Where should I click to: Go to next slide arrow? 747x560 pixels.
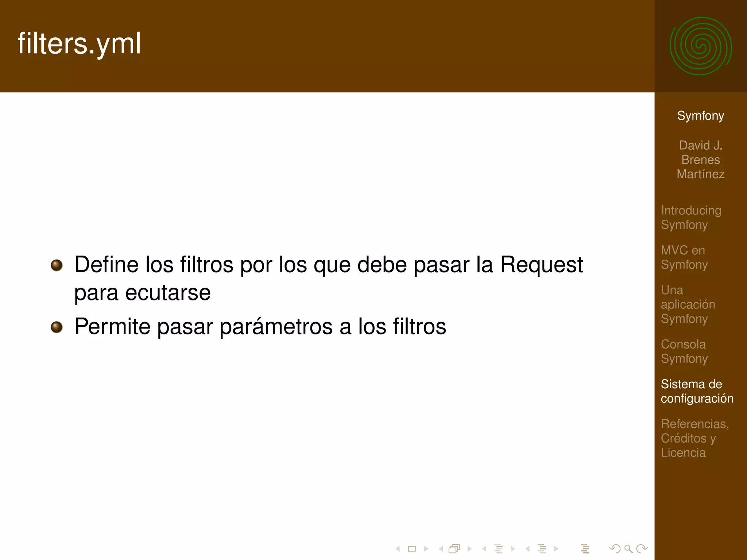[426, 549]
